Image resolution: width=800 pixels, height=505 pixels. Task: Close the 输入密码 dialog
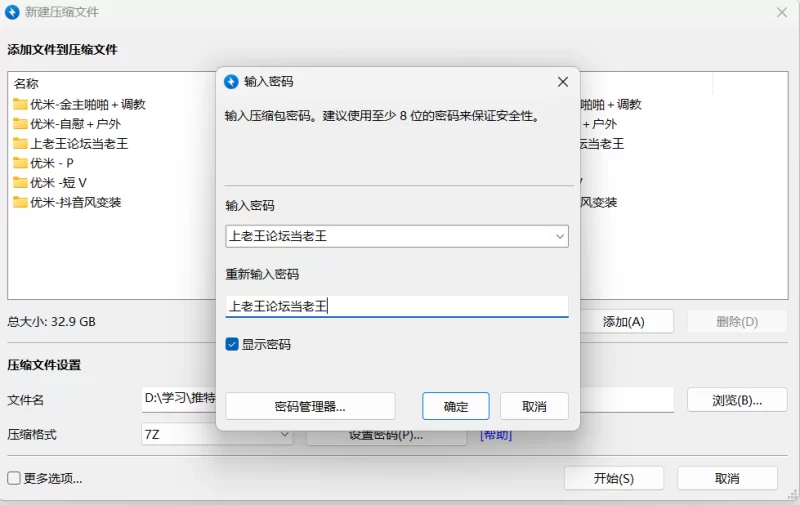pos(563,82)
